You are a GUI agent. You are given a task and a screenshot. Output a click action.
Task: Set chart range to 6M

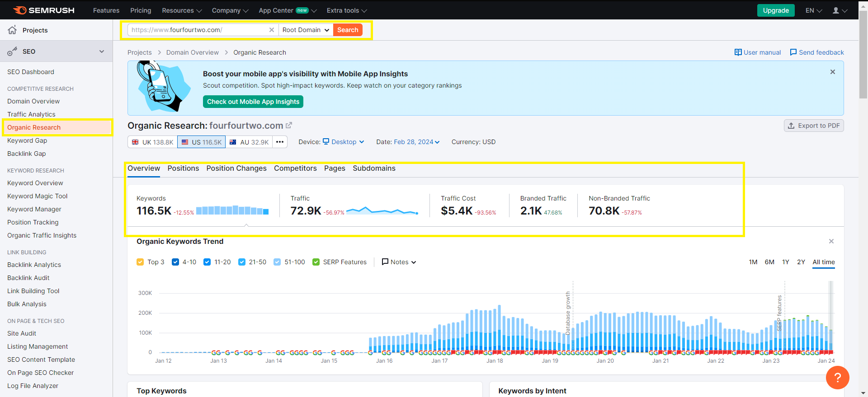tap(769, 262)
